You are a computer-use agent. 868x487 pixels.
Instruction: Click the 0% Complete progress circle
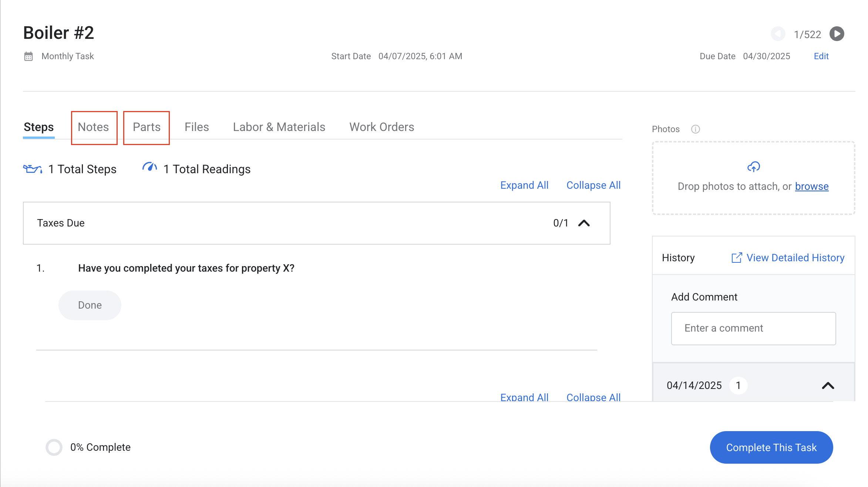point(54,447)
